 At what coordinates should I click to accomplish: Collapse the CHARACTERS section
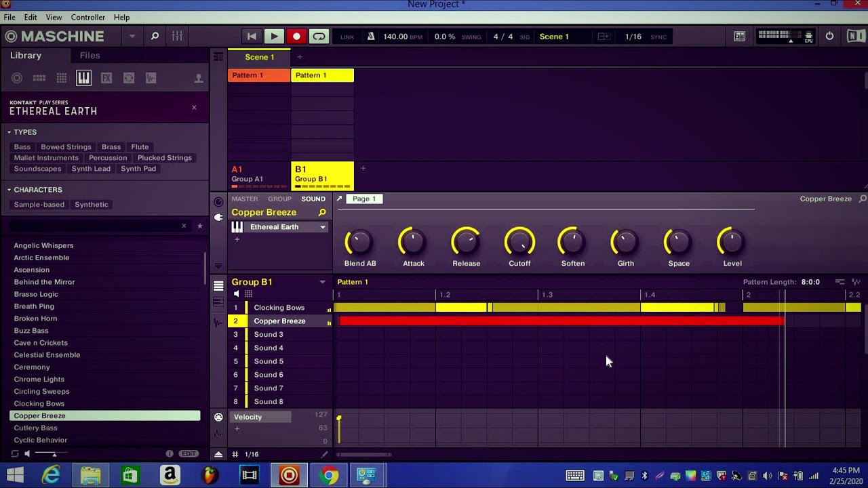pos(9,190)
